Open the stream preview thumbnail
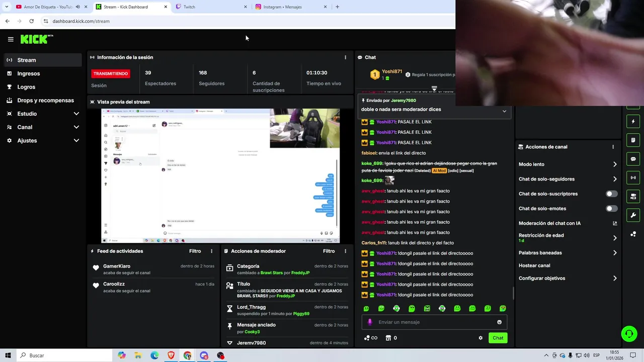 (220, 176)
